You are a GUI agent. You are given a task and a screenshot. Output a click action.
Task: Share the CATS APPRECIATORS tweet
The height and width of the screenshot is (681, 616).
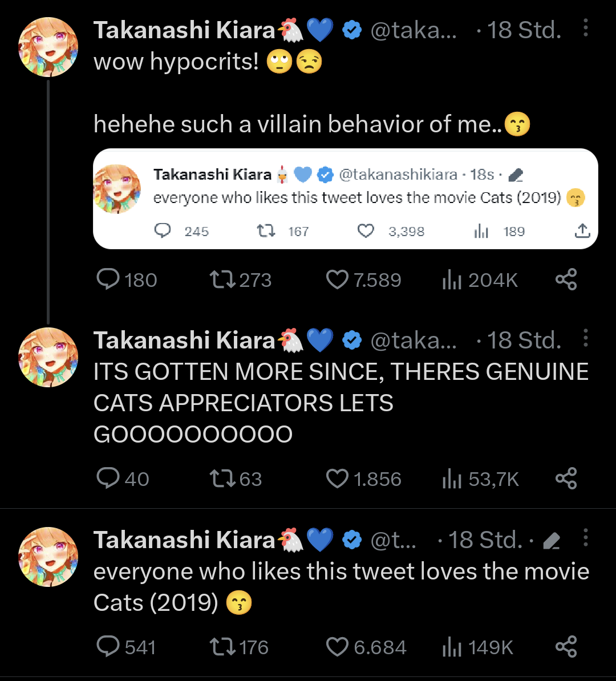(x=566, y=478)
